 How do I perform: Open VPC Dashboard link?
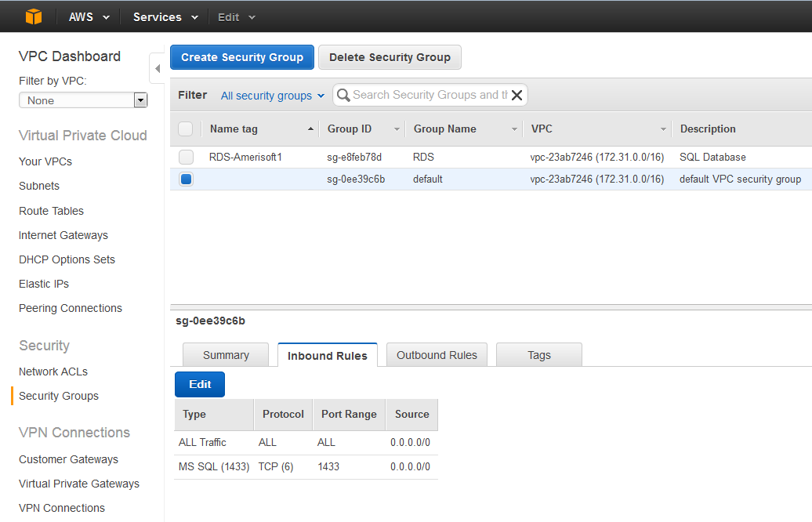pyautogui.click(x=70, y=56)
